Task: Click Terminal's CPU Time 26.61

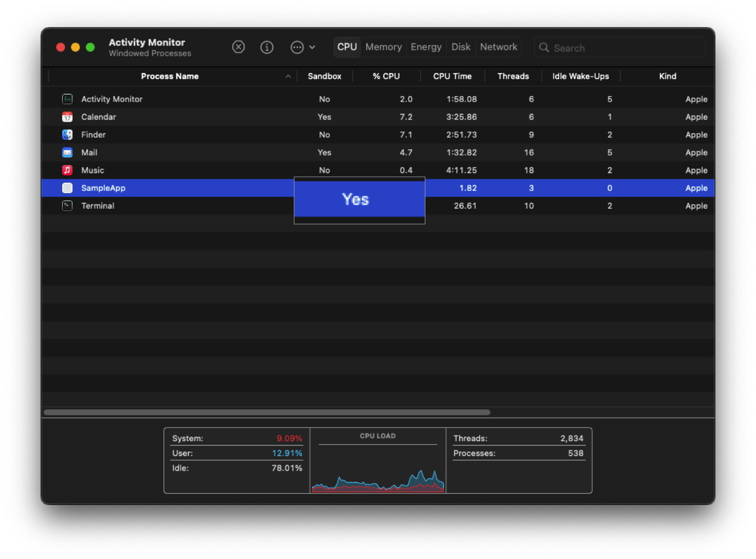Action: pyautogui.click(x=465, y=206)
